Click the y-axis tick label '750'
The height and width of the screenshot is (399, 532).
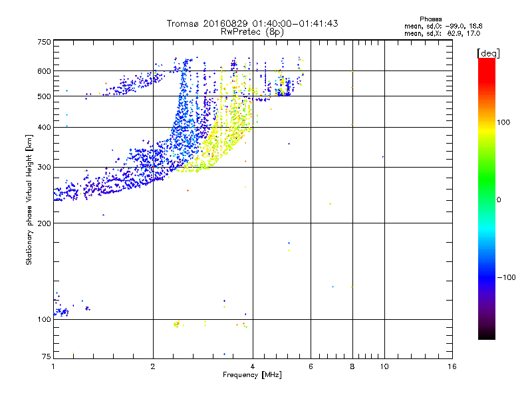[x=45, y=42]
